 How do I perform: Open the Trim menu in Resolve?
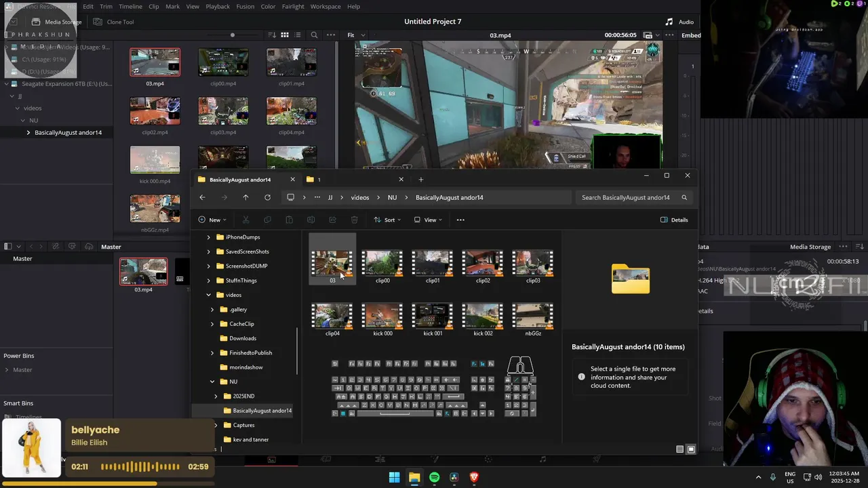tap(106, 6)
